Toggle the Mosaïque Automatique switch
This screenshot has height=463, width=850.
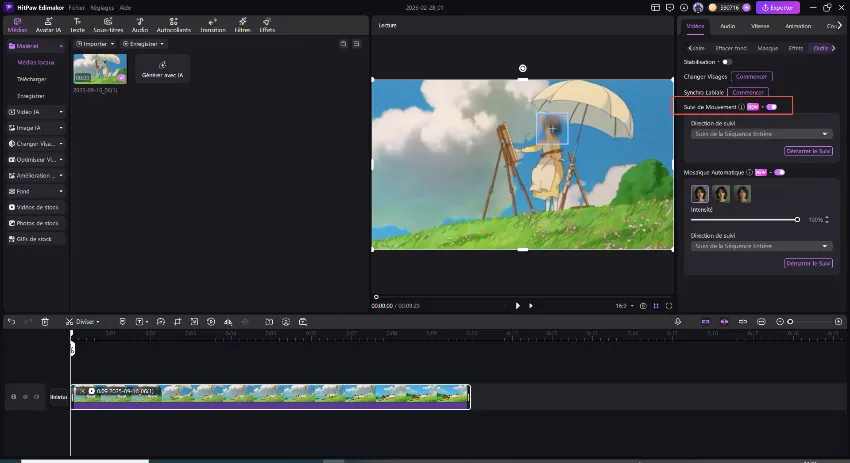[780, 172]
